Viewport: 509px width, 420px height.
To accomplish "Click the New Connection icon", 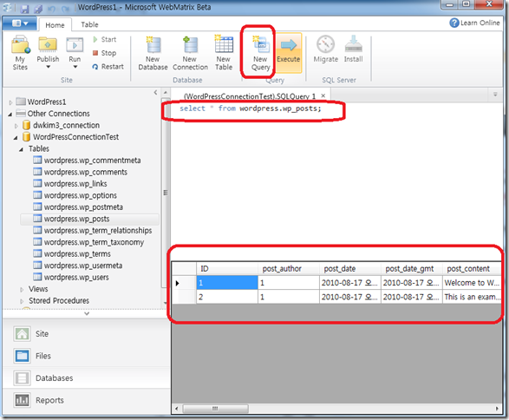I will [190, 53].
